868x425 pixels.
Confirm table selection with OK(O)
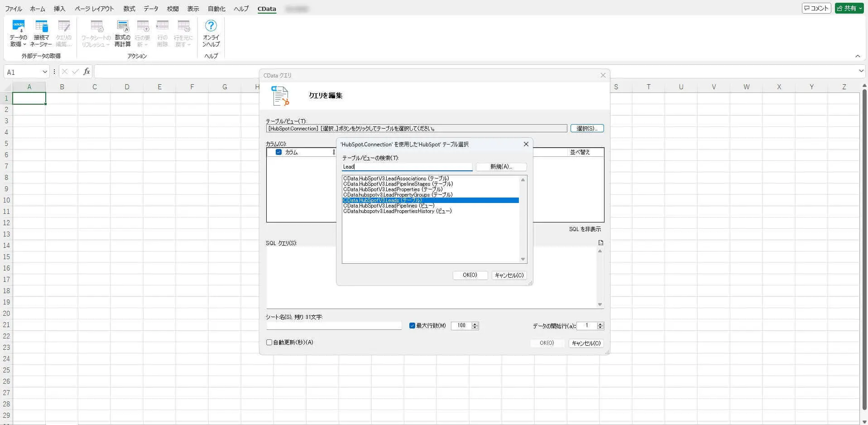click(470, 275)
